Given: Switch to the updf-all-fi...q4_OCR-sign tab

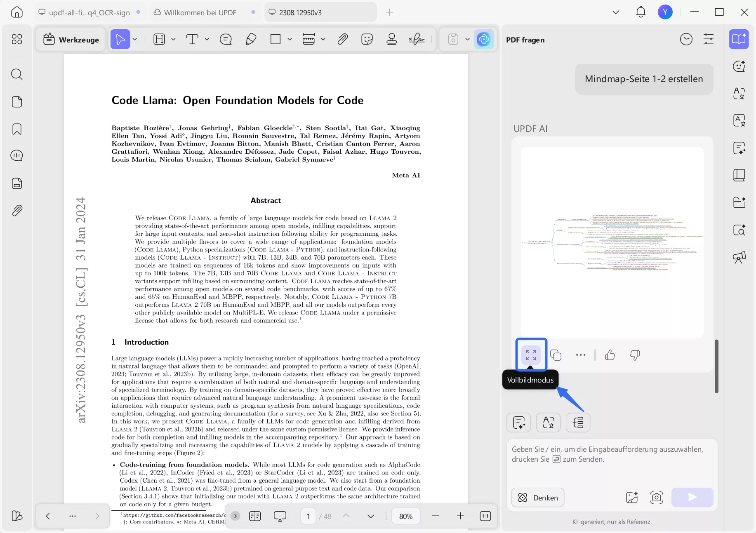Looking at the screenshot, I should pyautogui.click(x=89, y=12).
